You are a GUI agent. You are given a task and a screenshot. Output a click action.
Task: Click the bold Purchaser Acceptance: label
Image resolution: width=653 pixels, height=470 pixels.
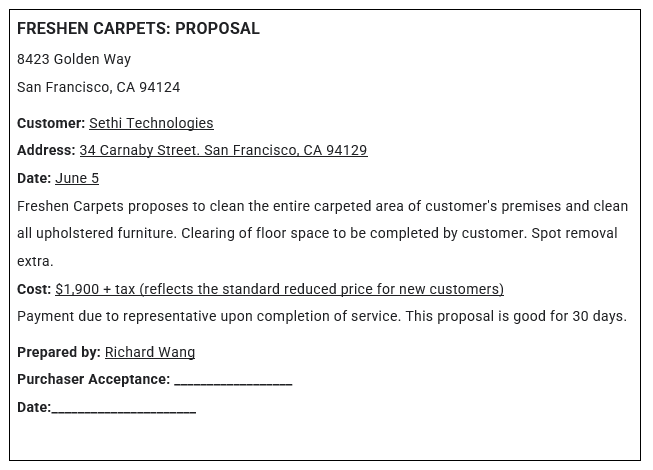click(x=94, y=380)
